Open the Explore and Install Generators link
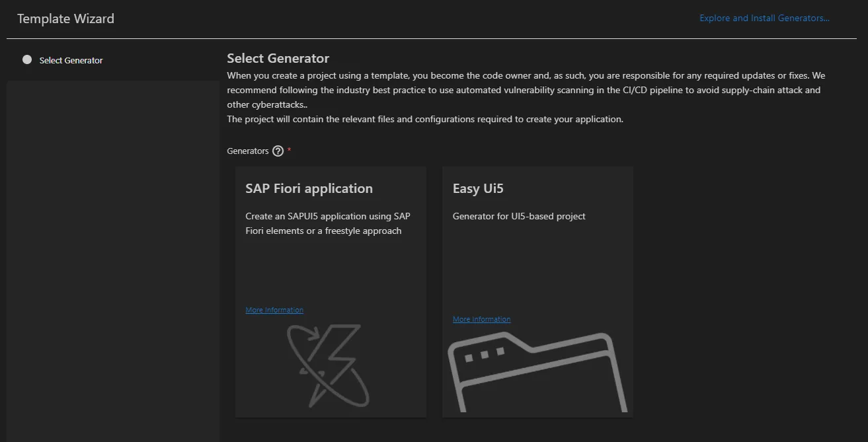868x442 pixels. click(x=764, y=18)
